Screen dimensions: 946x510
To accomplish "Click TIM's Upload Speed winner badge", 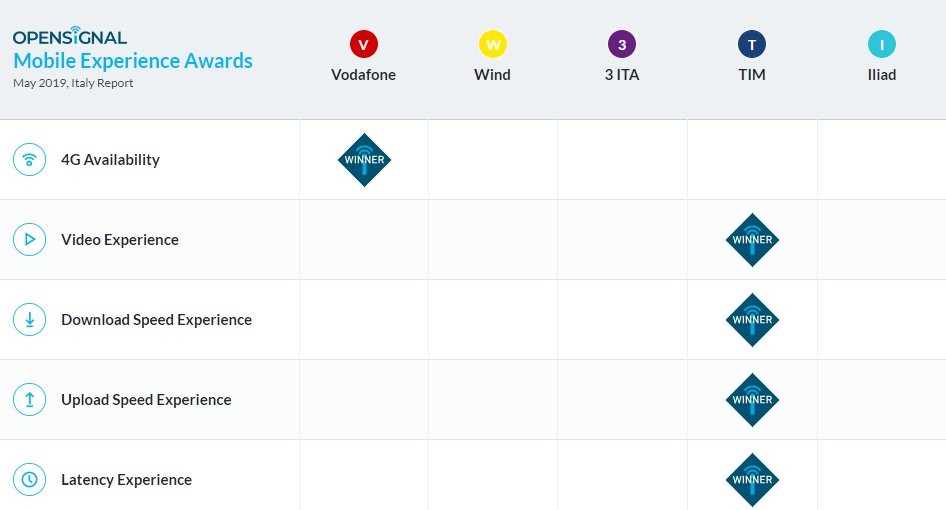I will (x=752, y=400).
